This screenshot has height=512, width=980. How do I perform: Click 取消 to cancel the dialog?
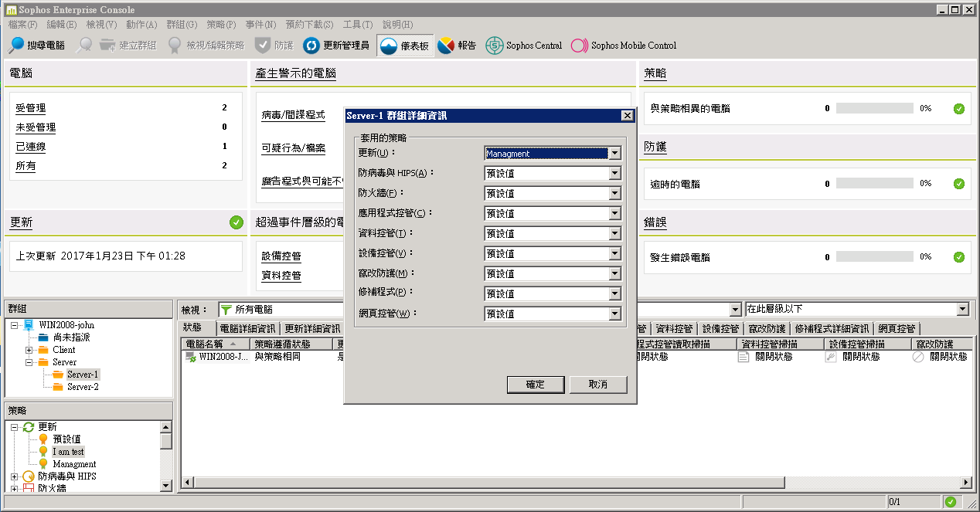click(x=598, y=384)
